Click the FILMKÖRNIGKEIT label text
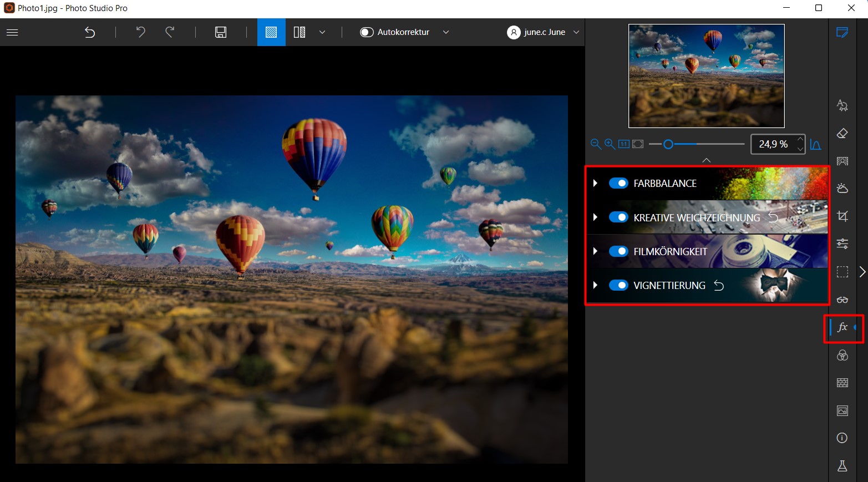Image resolution: width=868 pixels, height=482 pixels. coord(671,252)
